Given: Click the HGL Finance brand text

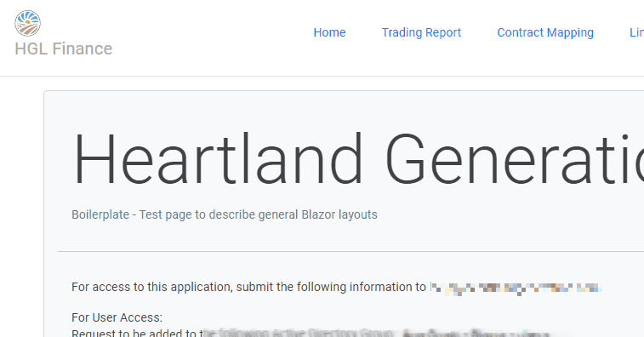Looking at the screenshot, I should coord(63,49).
